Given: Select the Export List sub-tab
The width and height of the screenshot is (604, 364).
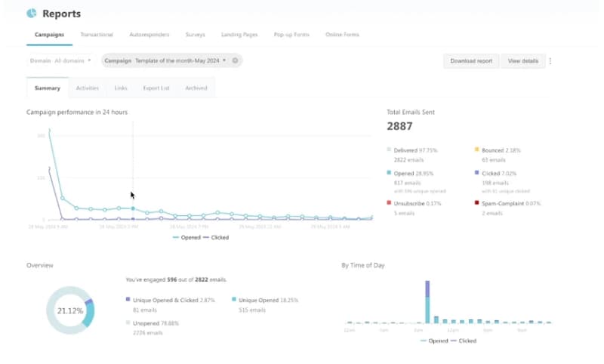Looking at the screenshot, I should pyautogui.click(x=156, y=88).
